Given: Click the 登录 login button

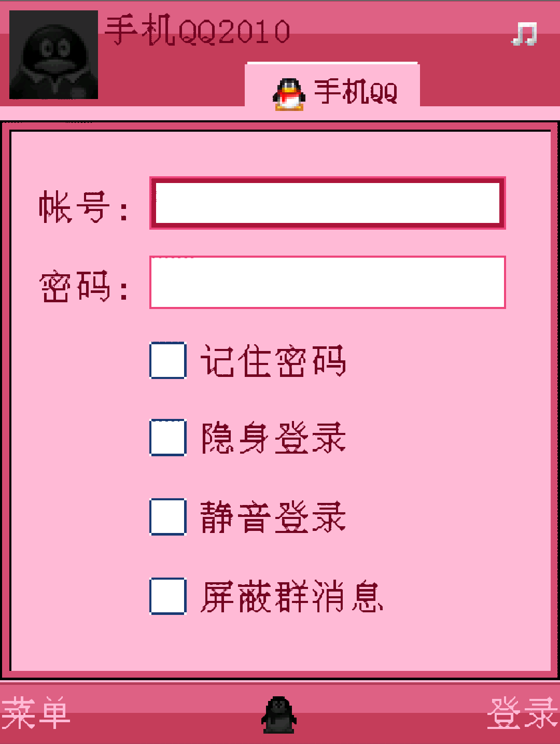Looking at the screenshot, I should point(523,713).
